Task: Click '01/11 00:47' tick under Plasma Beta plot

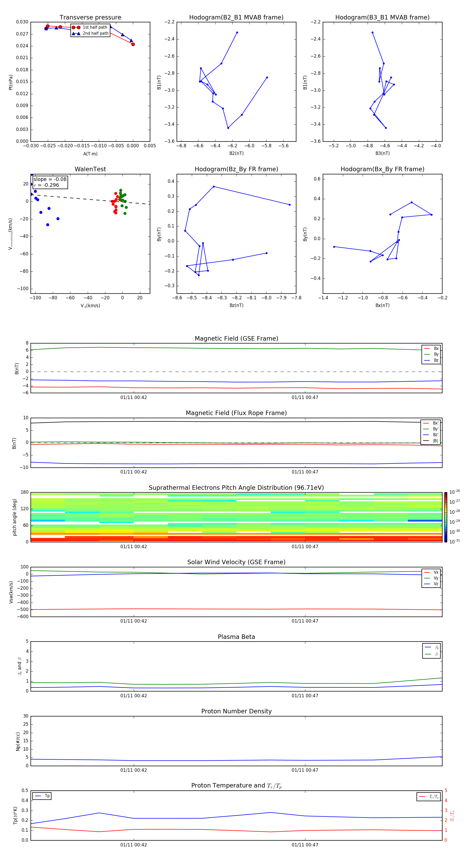Action: pyautogui.click(x=305, y=695)
